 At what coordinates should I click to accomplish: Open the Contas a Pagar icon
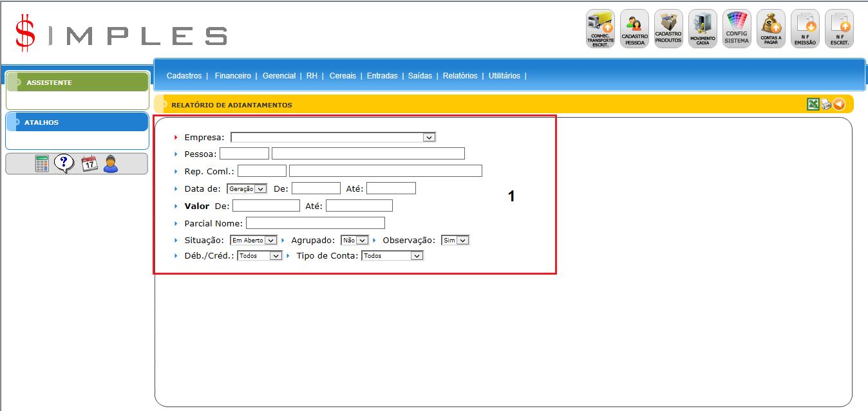pos(771,29)
